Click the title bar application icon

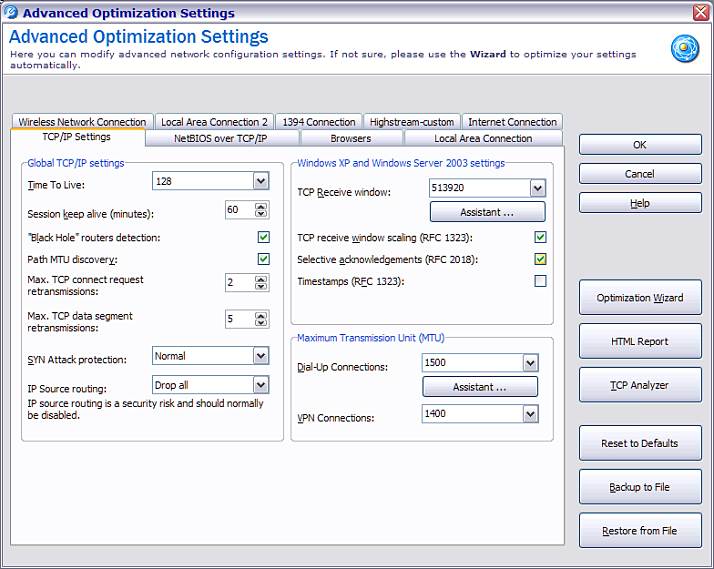11,13
